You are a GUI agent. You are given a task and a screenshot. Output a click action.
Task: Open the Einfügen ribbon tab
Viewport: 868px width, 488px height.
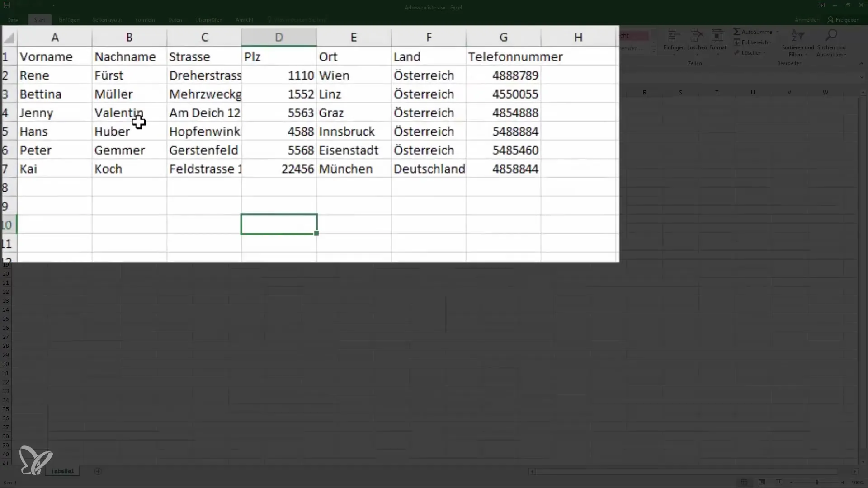pyautogui.click(x=69, y=20)
